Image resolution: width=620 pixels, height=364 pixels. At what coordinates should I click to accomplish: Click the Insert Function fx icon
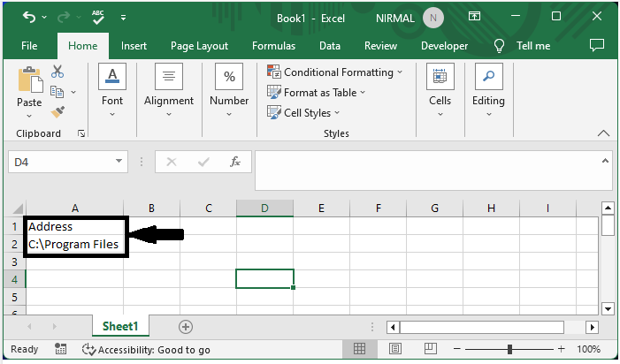[235, 162]
